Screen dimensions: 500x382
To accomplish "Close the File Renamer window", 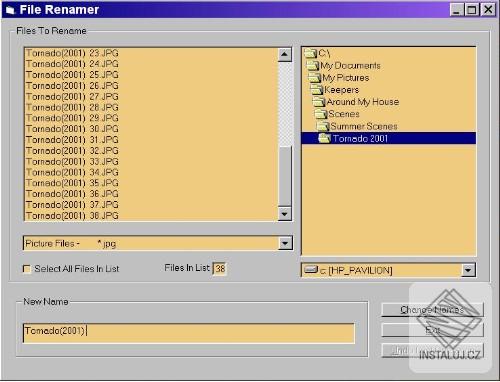I will click(x=488, y=10).
